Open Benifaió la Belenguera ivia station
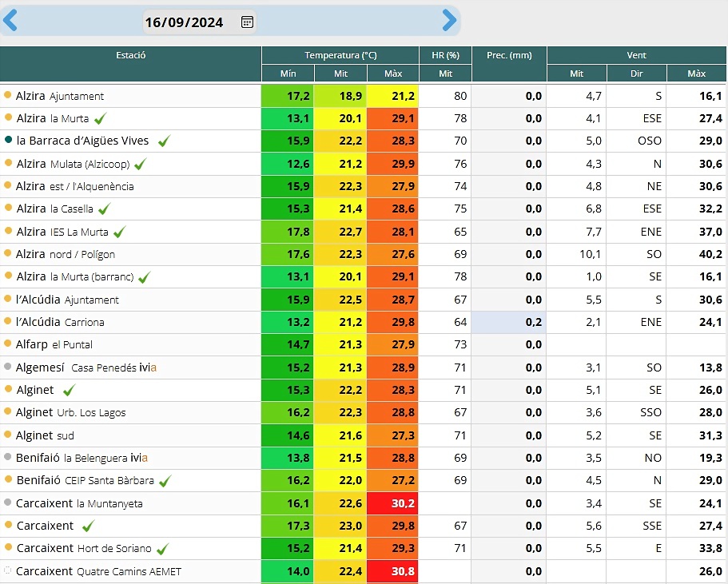The height and width of the screenshot is (584, 728). [82, 458]
